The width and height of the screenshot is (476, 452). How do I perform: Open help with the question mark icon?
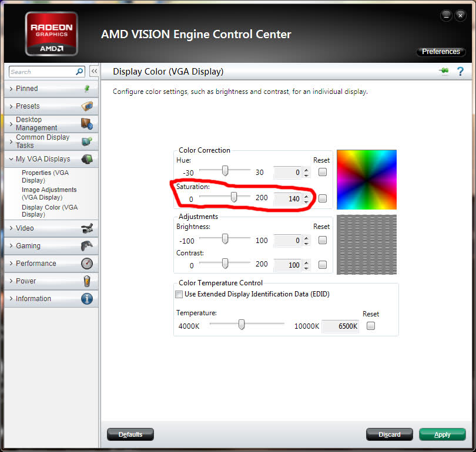[460, 72]
